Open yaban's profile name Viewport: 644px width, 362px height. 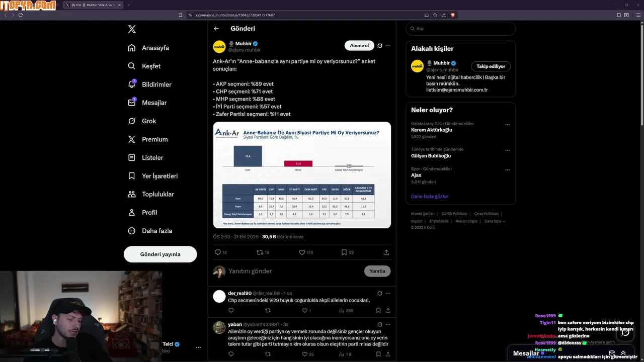click(x=235, y=324)
